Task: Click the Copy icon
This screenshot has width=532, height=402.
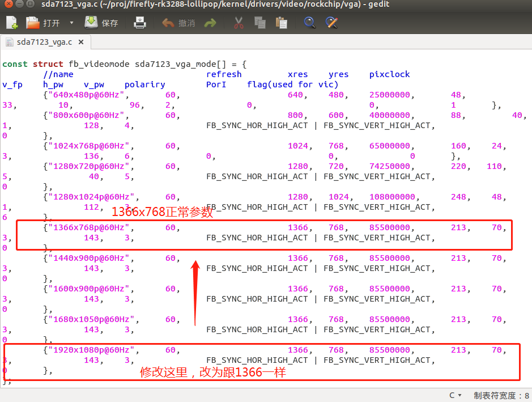Action: (260, 23)
